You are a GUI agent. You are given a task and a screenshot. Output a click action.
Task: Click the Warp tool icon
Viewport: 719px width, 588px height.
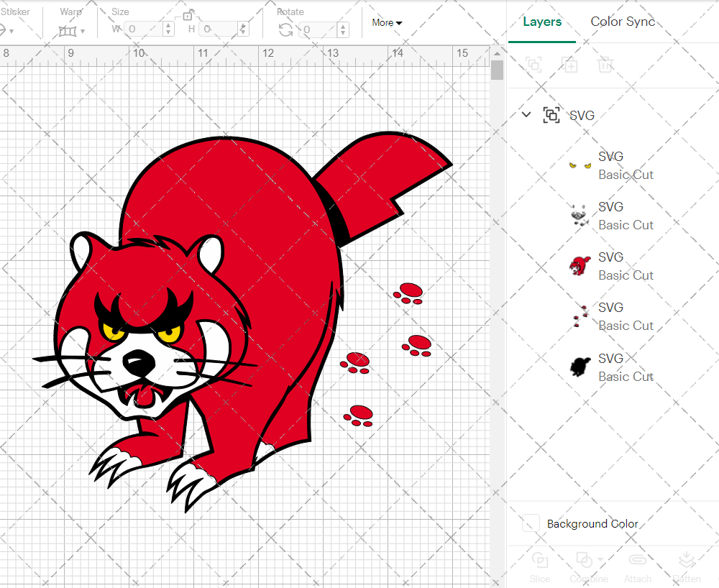68,30
